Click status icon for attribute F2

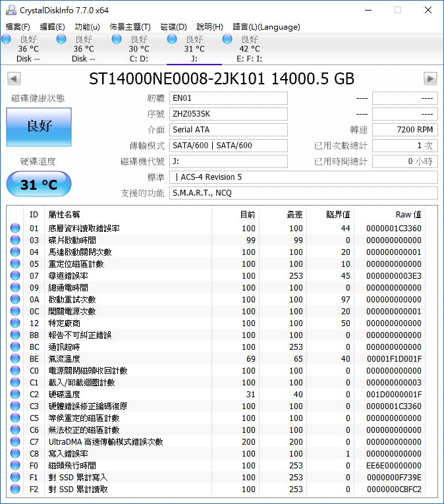[x=15, y=490]
